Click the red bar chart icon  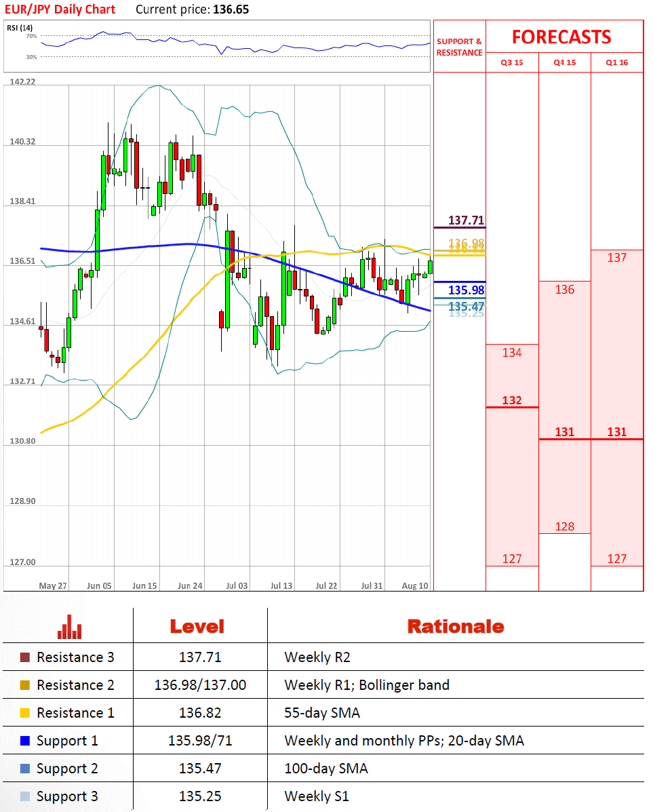pyautogui.click(x=69, y=627)
